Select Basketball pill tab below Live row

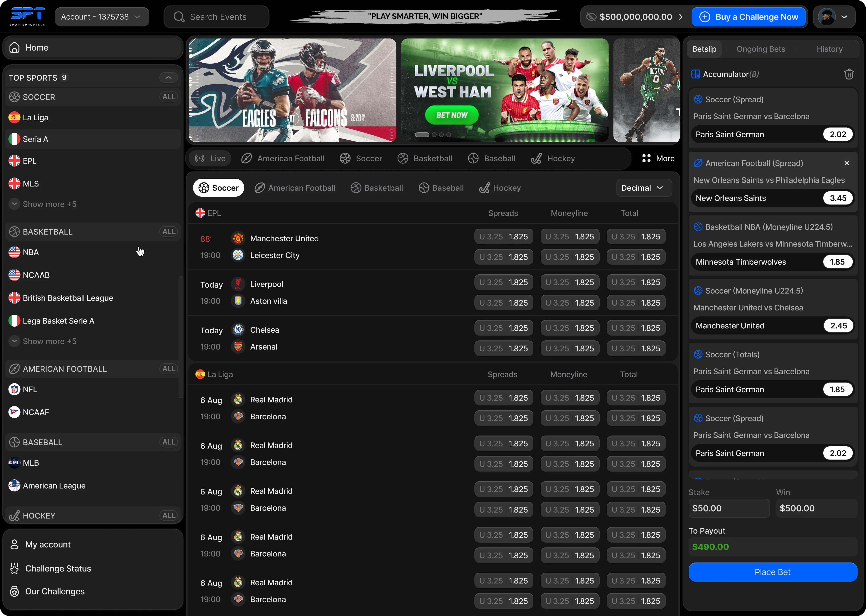(x=377, y=188)
